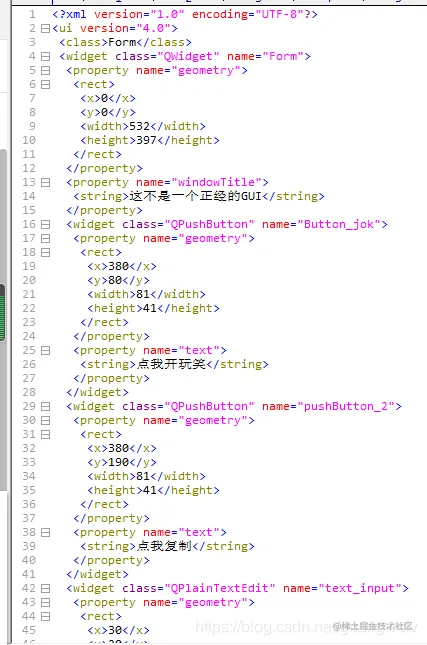
Task: Collapse the ui version="4.0" fold on line 2
Action: click(x=46, y=28)
